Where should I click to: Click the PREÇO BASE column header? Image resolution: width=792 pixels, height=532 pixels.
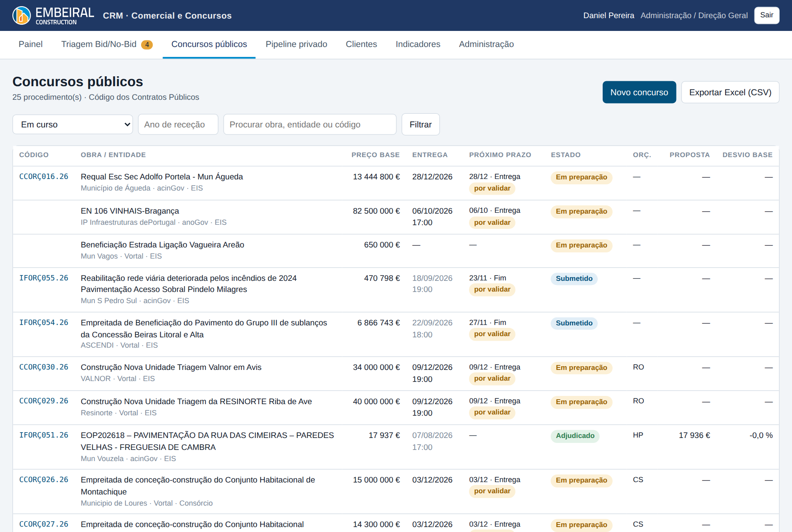click(x=375, y=155)
